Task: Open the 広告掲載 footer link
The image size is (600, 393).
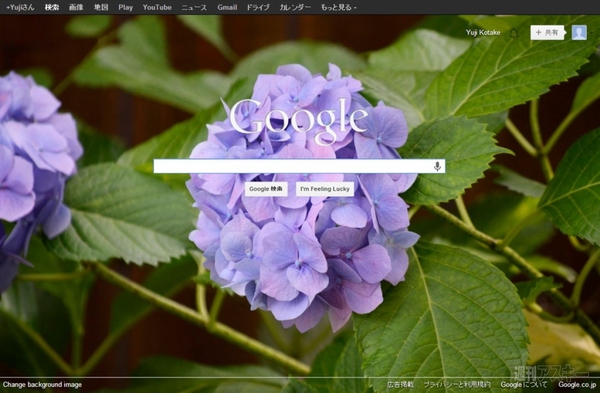Action: click(400, 385)
